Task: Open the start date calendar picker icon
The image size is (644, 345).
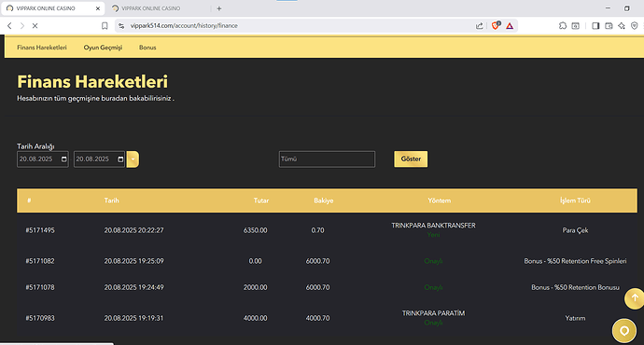Action: click(64, 159)
